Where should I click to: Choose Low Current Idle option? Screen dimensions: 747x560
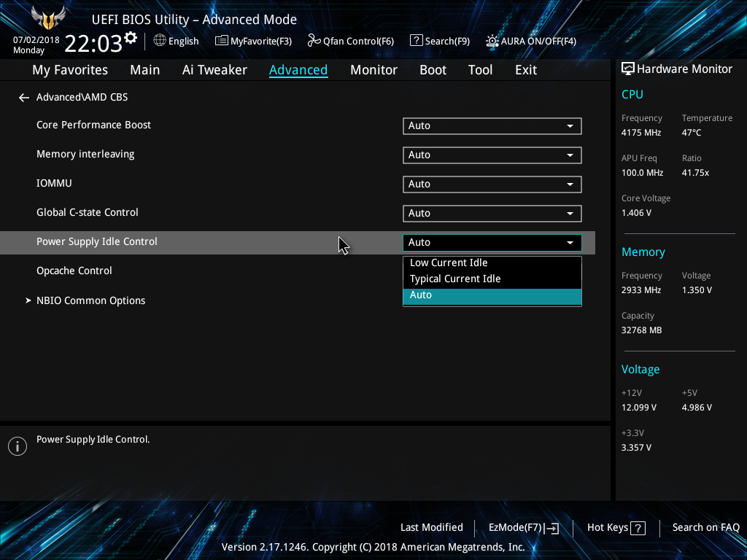[x=492, y=262]
